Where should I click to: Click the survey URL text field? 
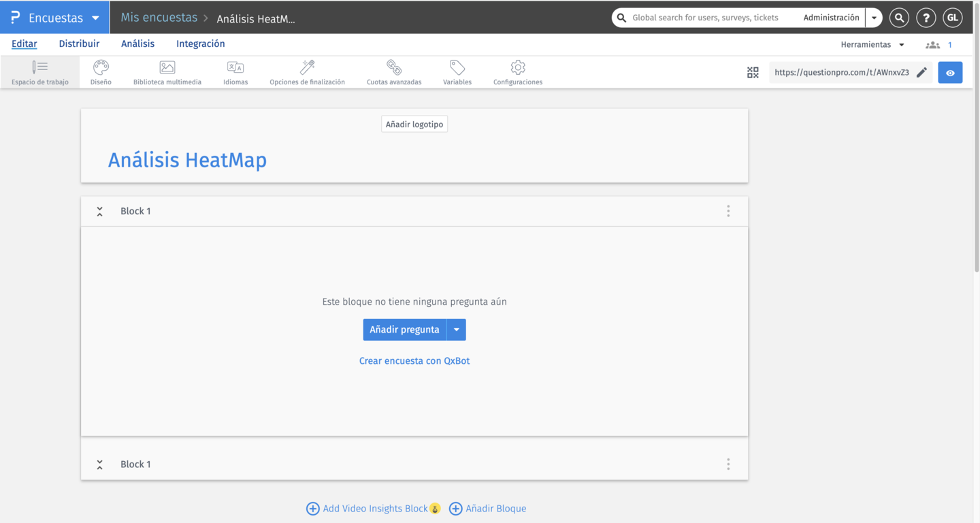pos(842,72)
